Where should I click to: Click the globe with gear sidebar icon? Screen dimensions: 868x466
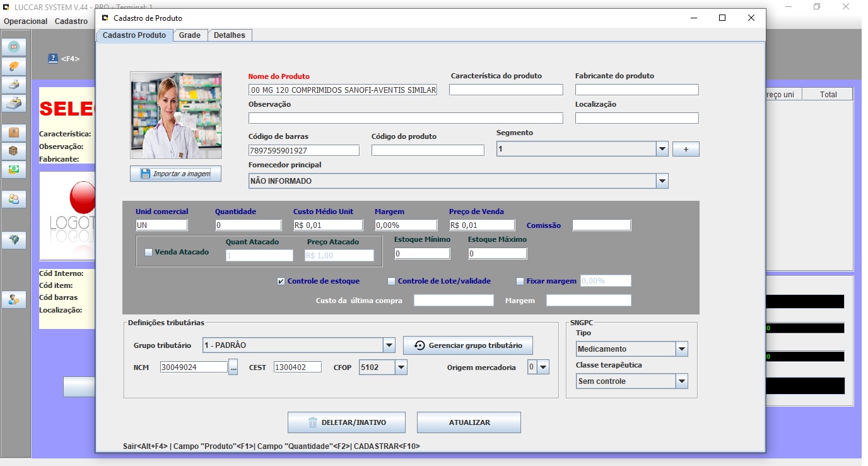(x=14, y=239)
